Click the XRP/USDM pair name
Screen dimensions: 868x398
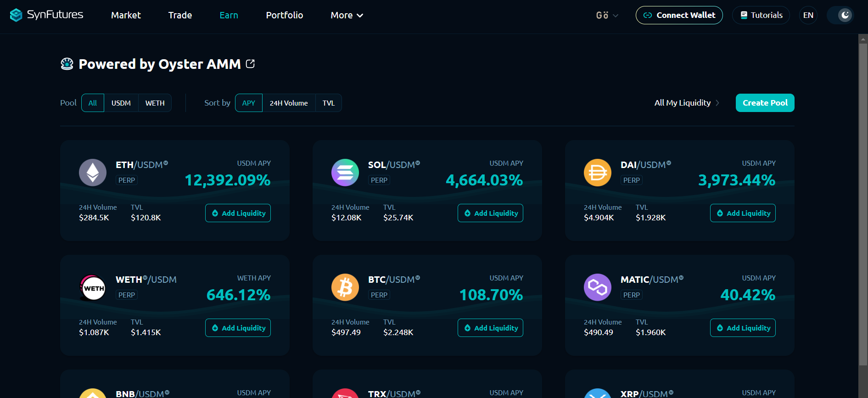647,394
